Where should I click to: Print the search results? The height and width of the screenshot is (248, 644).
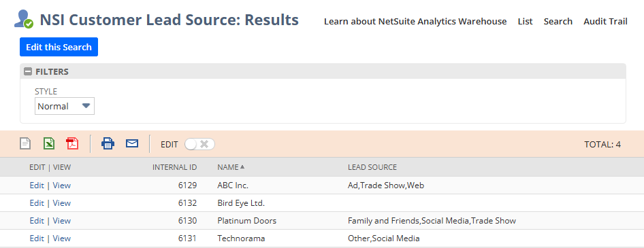coord(108,144)
